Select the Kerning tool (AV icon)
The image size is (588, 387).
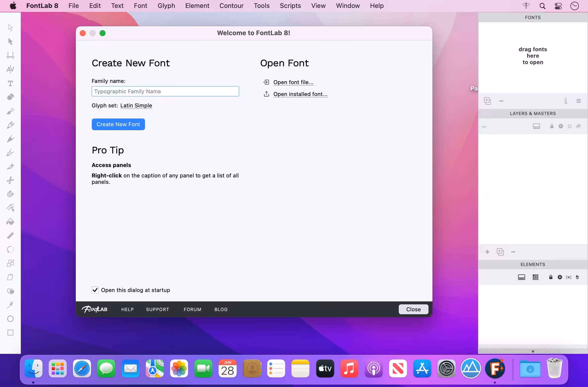pyautogui.click(x=10, y=69)
